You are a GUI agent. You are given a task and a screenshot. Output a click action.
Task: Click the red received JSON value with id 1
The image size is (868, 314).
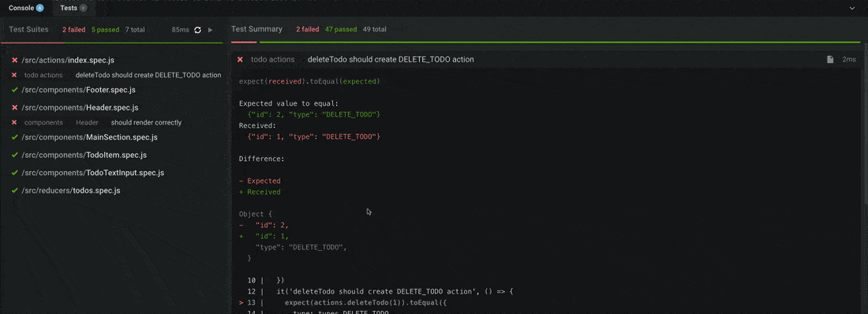pyautogui.click(x=314, y=136)
